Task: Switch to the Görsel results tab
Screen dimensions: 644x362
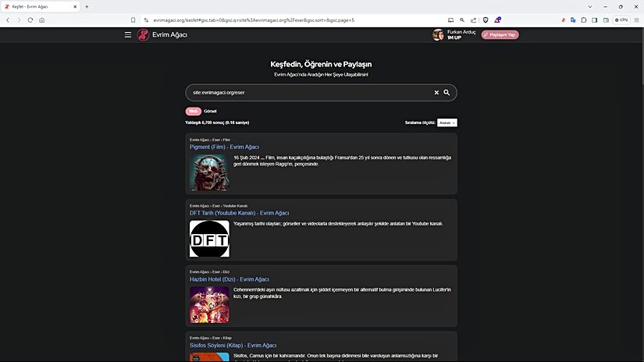Action: point(210,112)
